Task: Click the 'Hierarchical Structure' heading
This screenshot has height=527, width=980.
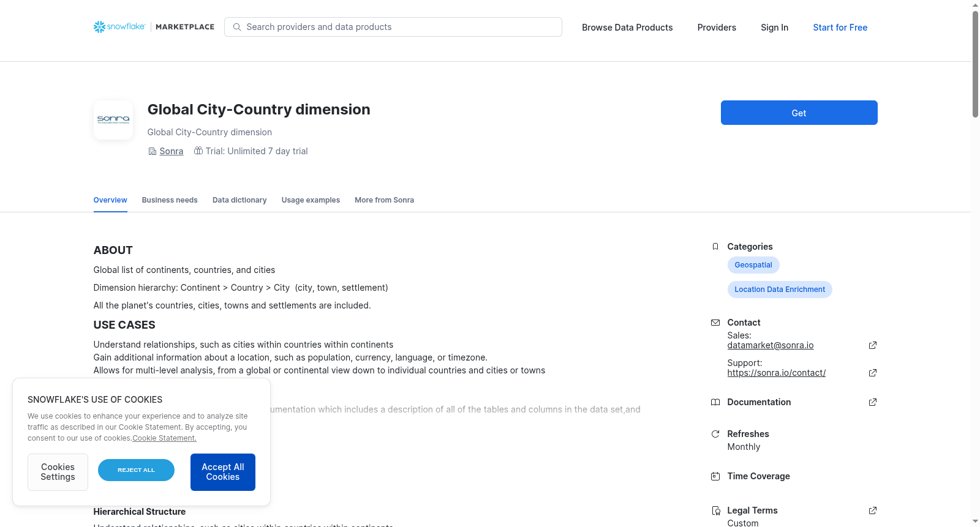Action: [140, 512]
